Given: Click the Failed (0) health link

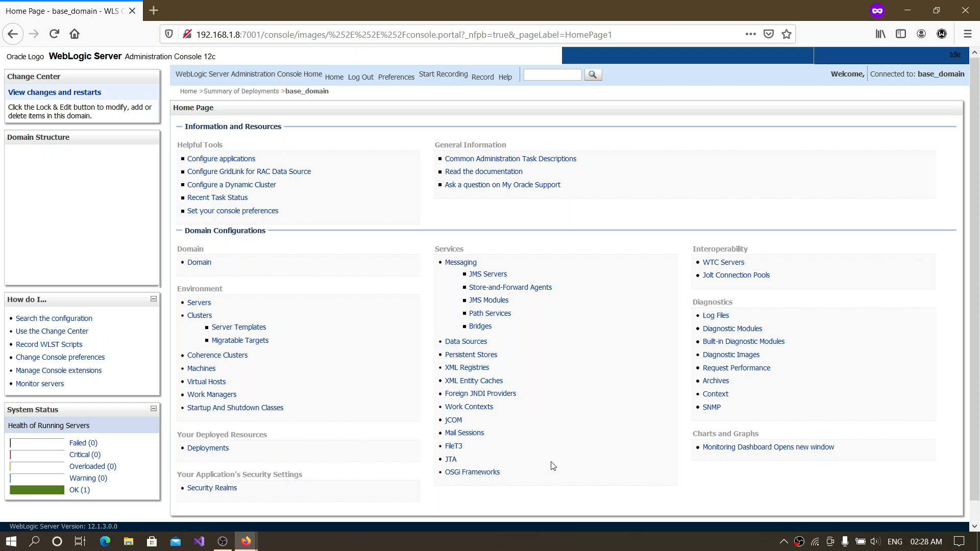Looking at the screenshot, I should tap(83, 443).
